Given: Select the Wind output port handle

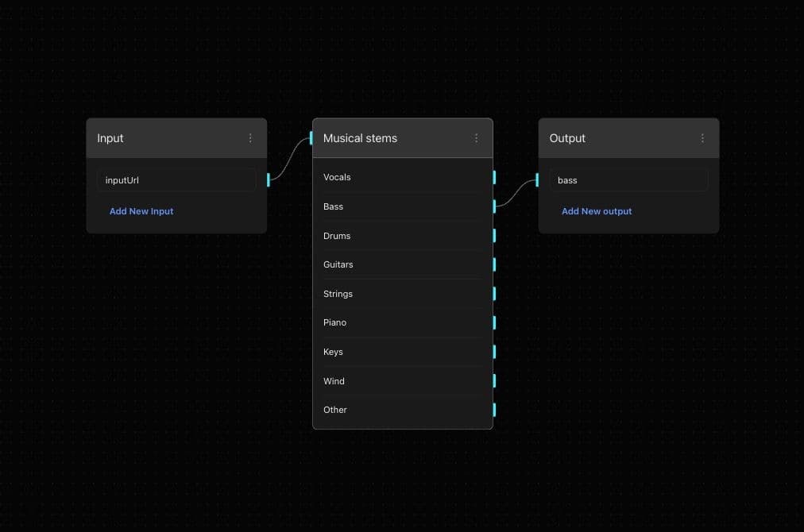Looking at the screenshot, I should (x=494, y=381).
